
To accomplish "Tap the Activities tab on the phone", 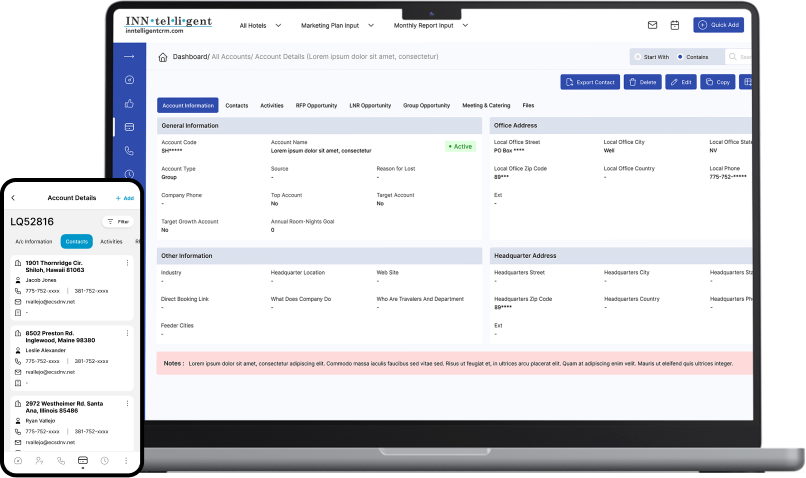I will 111,242.
